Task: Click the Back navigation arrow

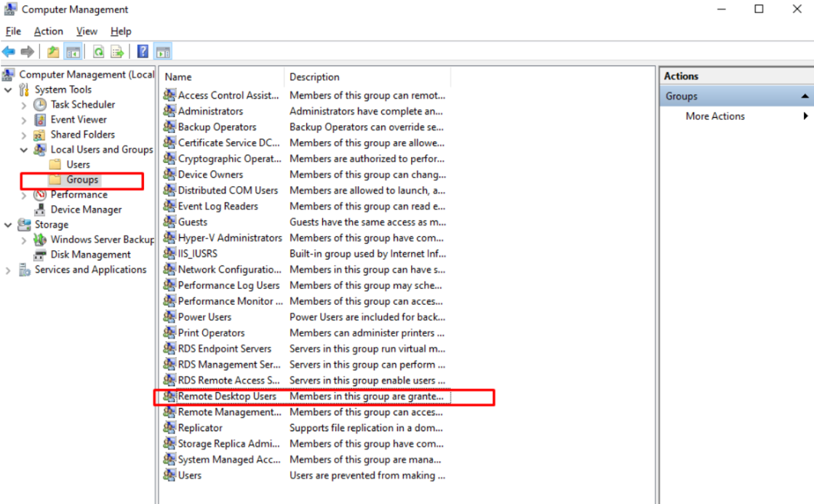Action: (9, 51)
